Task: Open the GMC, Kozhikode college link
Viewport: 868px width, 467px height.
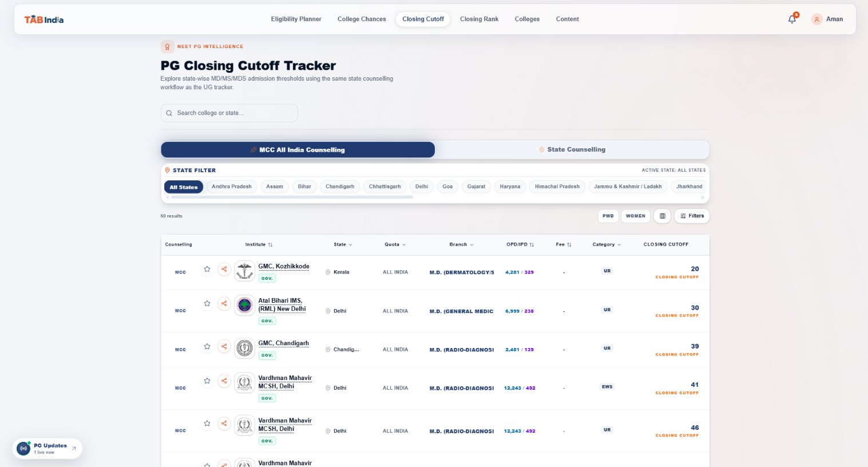Action: coord(284,266)
